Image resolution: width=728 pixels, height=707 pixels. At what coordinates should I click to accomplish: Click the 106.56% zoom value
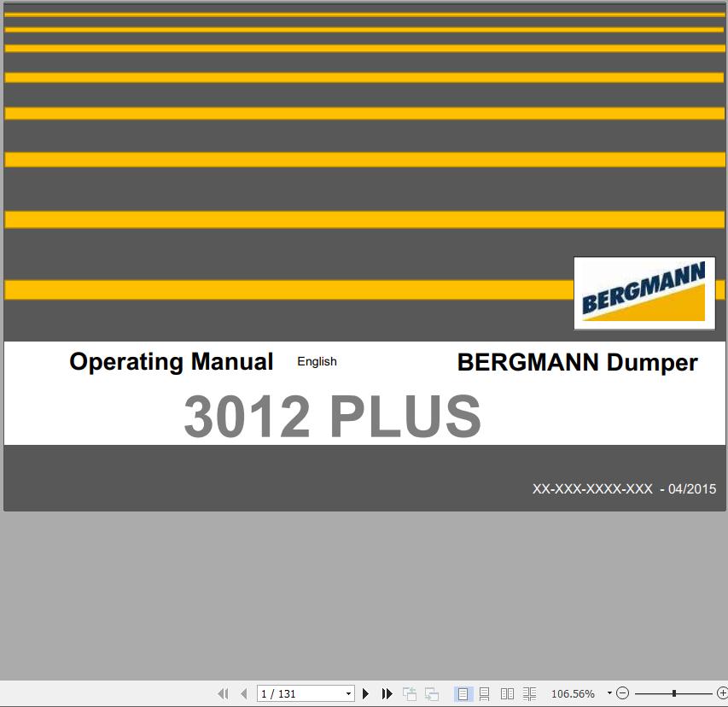click(573, 693)
